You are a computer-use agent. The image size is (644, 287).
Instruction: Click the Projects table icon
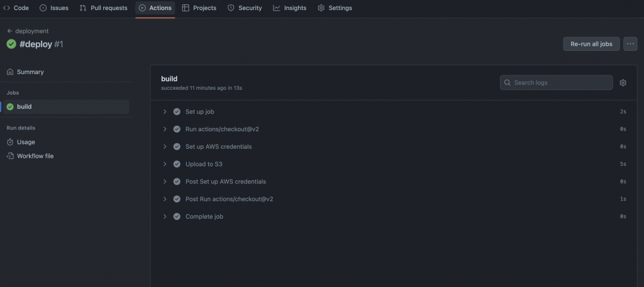[186, 8]
